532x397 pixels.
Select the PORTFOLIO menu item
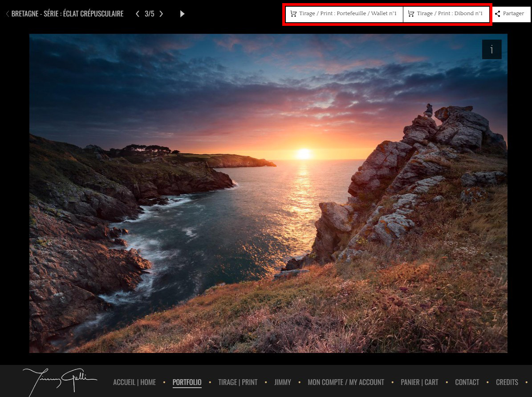tap(187, 382)
